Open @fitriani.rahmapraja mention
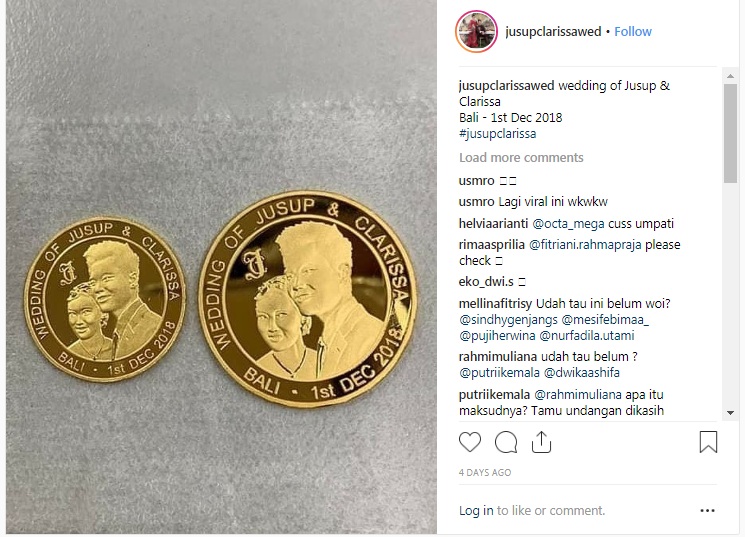This screenshot has height=537, width=745. click(585, 245)
